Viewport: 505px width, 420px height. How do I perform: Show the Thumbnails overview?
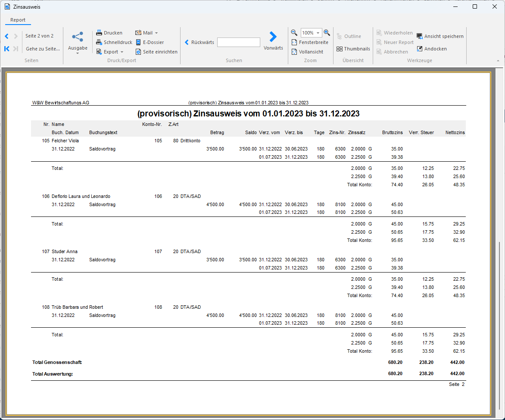coord(353,49)
